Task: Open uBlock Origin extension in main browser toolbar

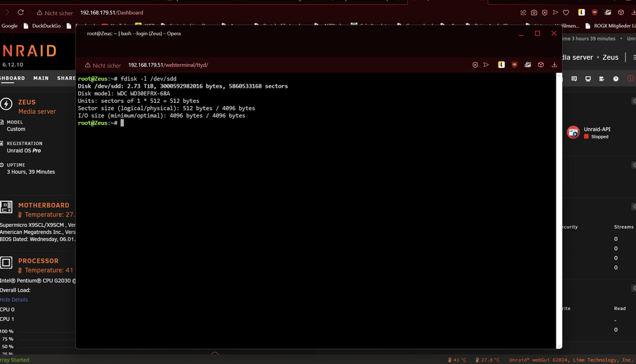Action: pos(595,13)
